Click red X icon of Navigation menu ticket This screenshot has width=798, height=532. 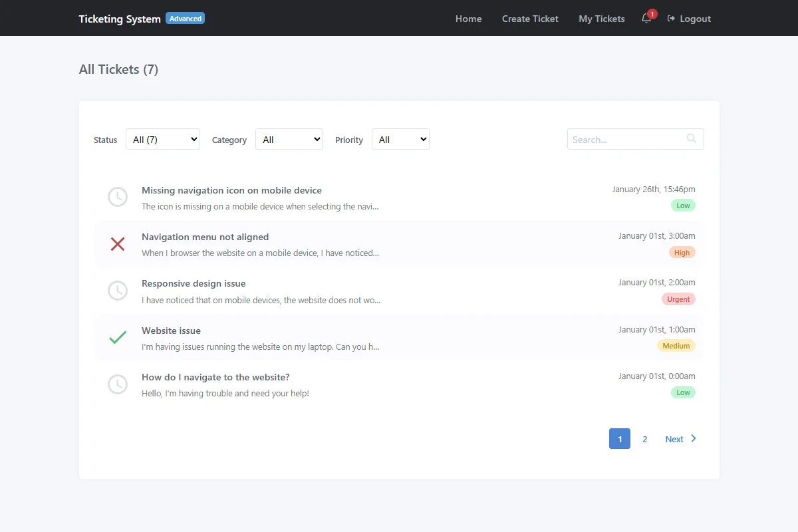(x=118, y=244)
